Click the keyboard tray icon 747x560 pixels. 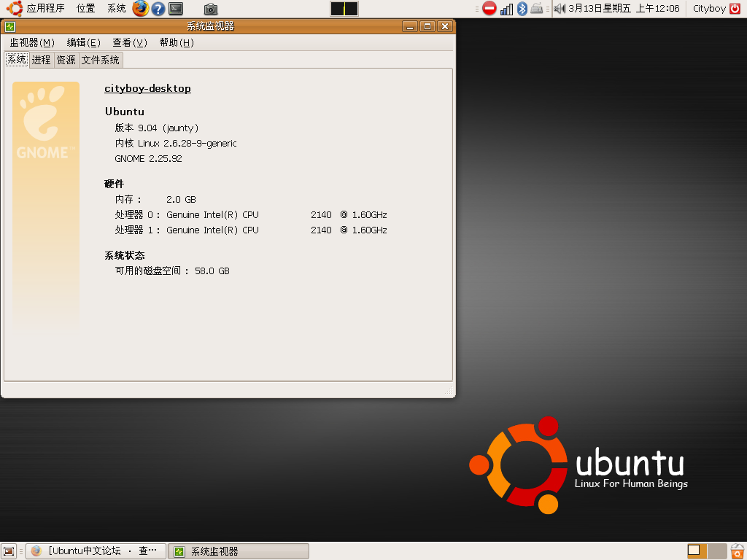[x=537, y=9]
